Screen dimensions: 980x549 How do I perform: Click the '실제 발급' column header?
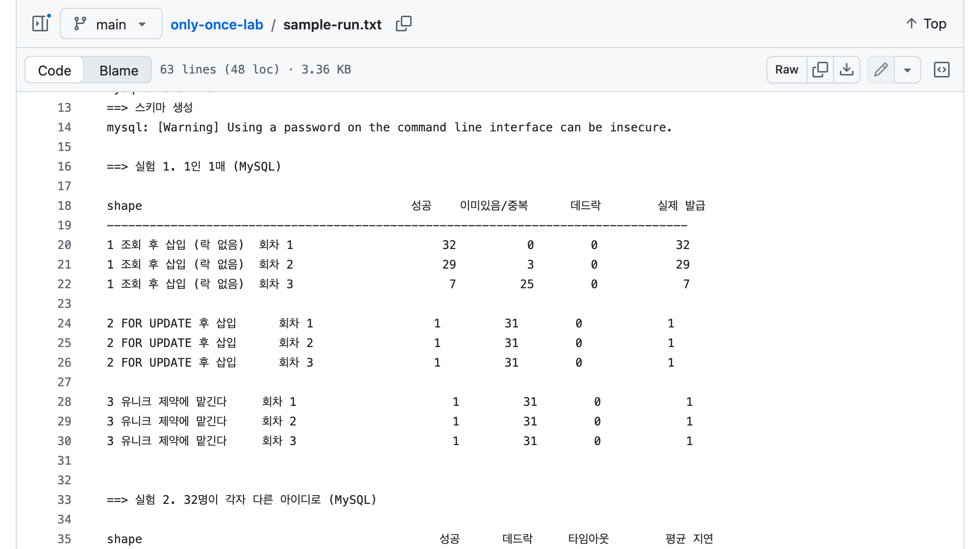coord(681,205)
